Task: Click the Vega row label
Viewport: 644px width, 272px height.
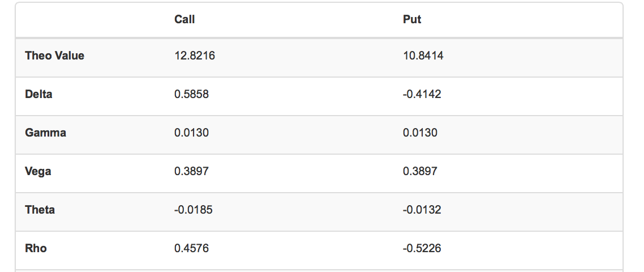Action: point(38,171)
